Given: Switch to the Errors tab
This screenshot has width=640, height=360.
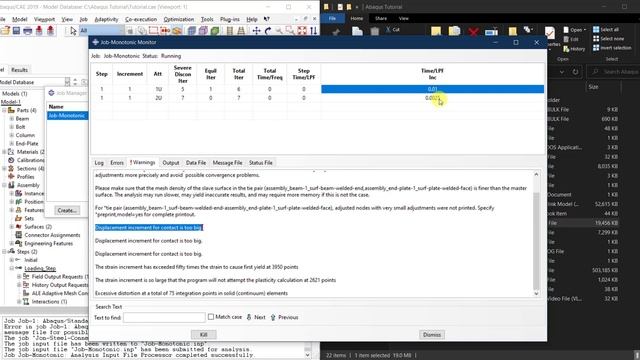Looking at the screenshot, I should [x=117, y=162].
